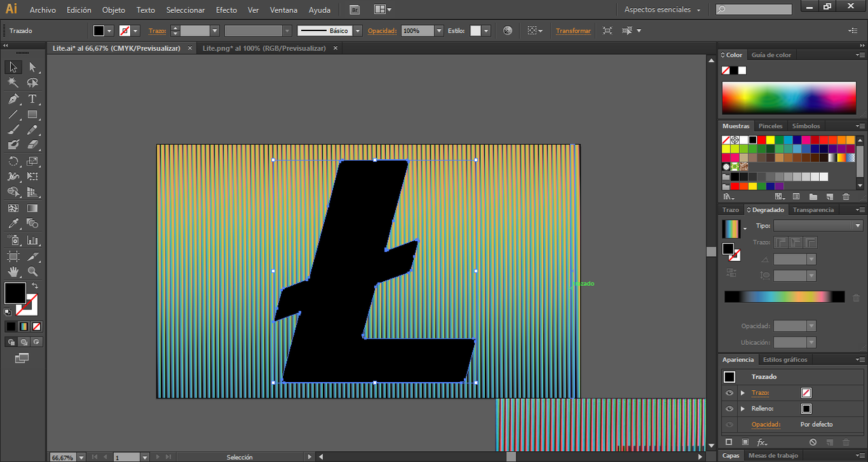Set toolbox fill mode to Gradient

click(x=24, y=326)
